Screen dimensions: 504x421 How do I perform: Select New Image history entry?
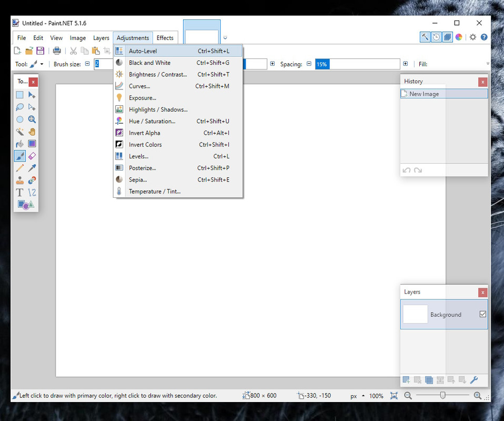click(444, 94)
